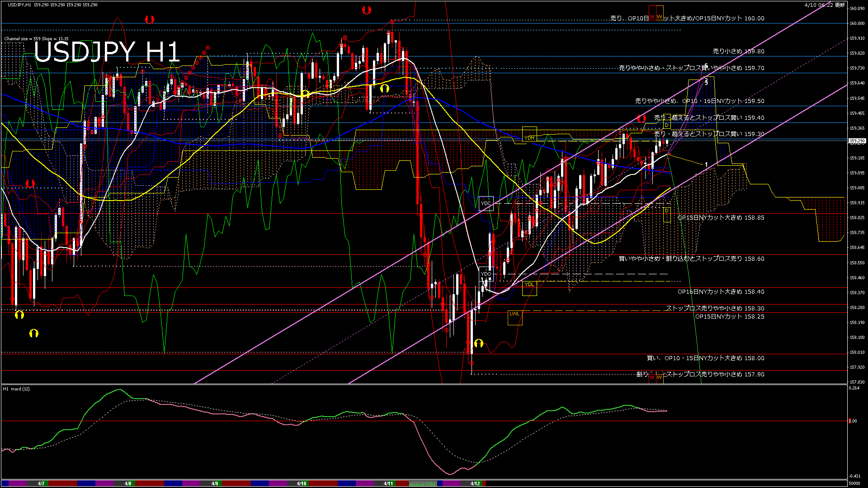This screenshot has width=868, height=488.
Task: Click the large USDJPY H1 chart title
Action: [107, 52]
